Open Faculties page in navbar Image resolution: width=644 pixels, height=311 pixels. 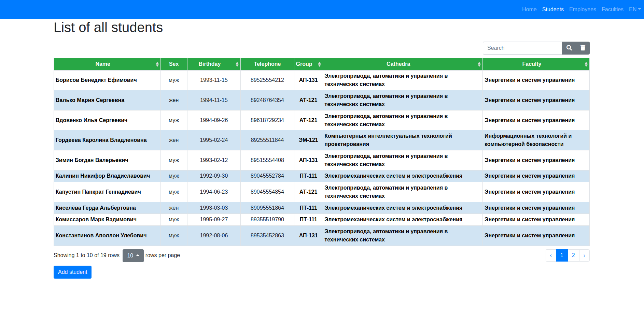(x=612, y=10)
